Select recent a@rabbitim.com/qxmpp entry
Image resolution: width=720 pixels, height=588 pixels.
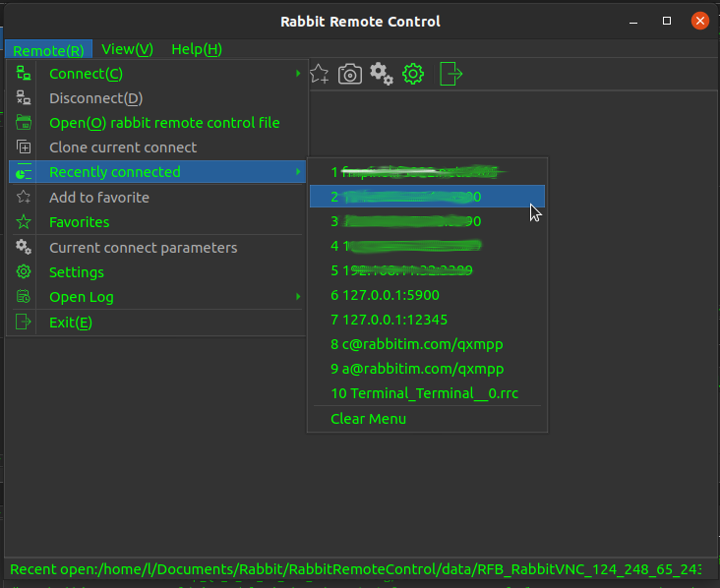(427, 369)
